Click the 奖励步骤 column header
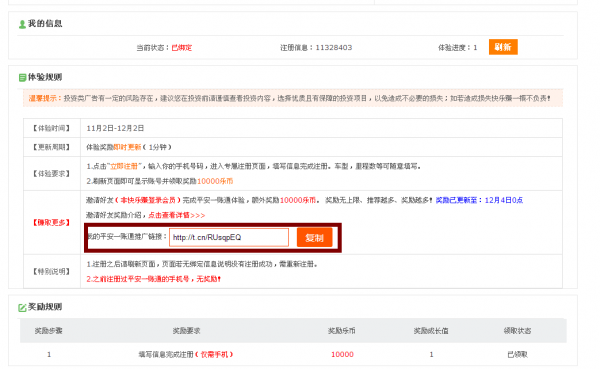 [49, 331]
